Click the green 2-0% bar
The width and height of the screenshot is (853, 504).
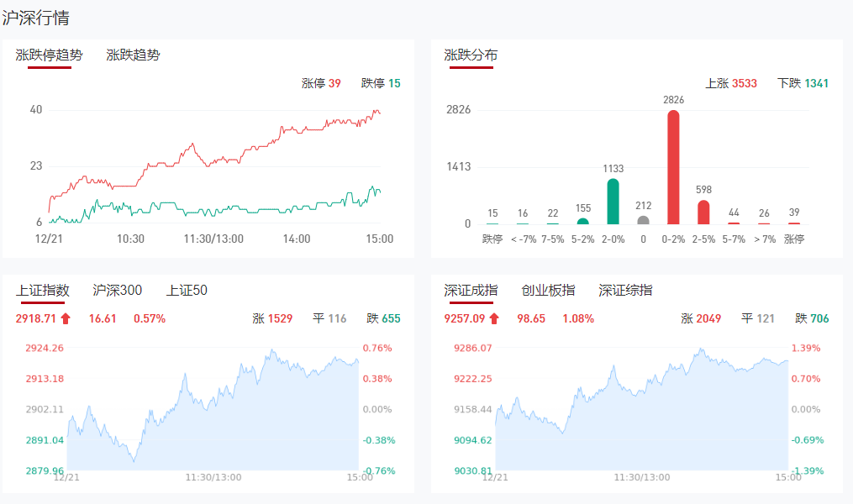(613, 202)
